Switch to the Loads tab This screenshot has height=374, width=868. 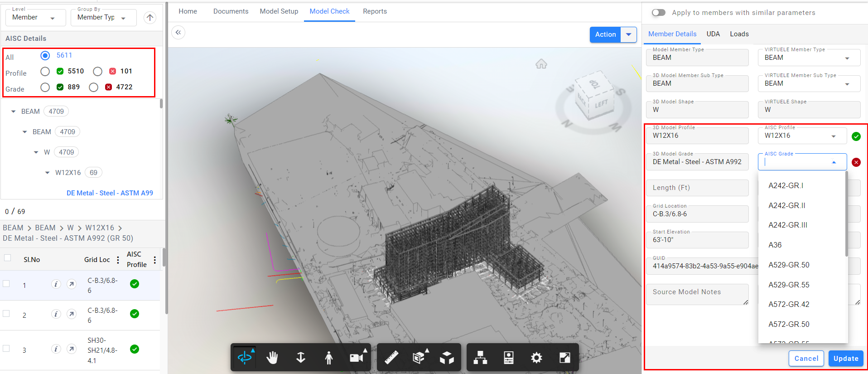pyautogui.click(x=739, y=34)
